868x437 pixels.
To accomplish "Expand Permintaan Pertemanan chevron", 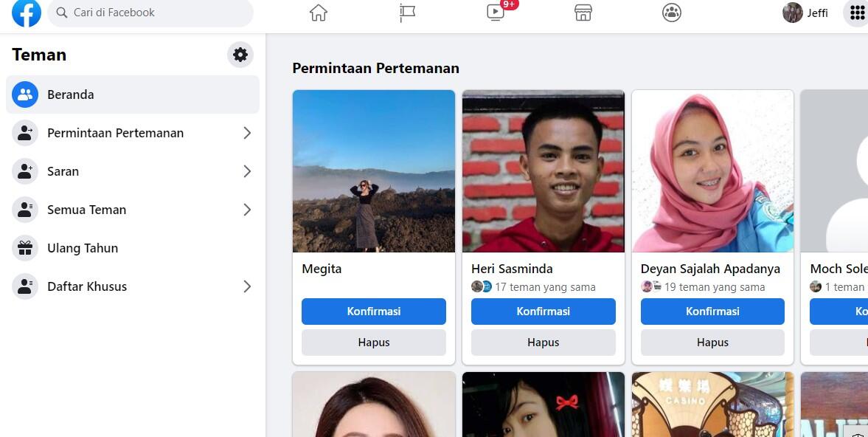I will 247,133.
